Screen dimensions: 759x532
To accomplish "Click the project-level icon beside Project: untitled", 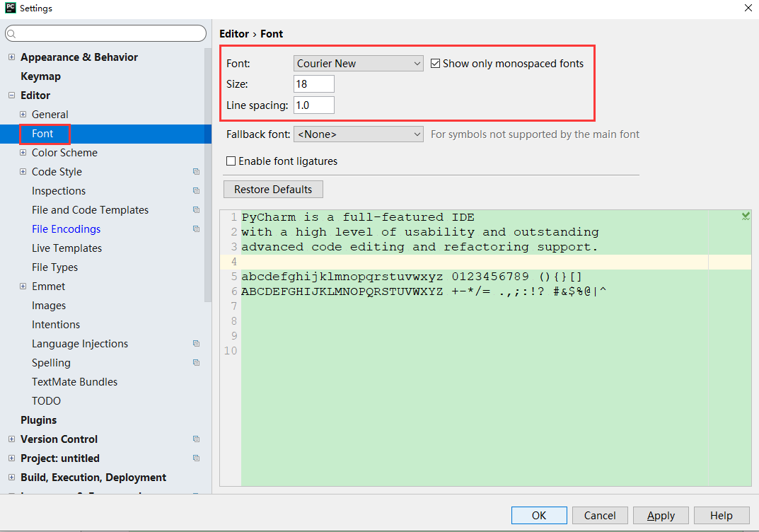I will 196,458.
